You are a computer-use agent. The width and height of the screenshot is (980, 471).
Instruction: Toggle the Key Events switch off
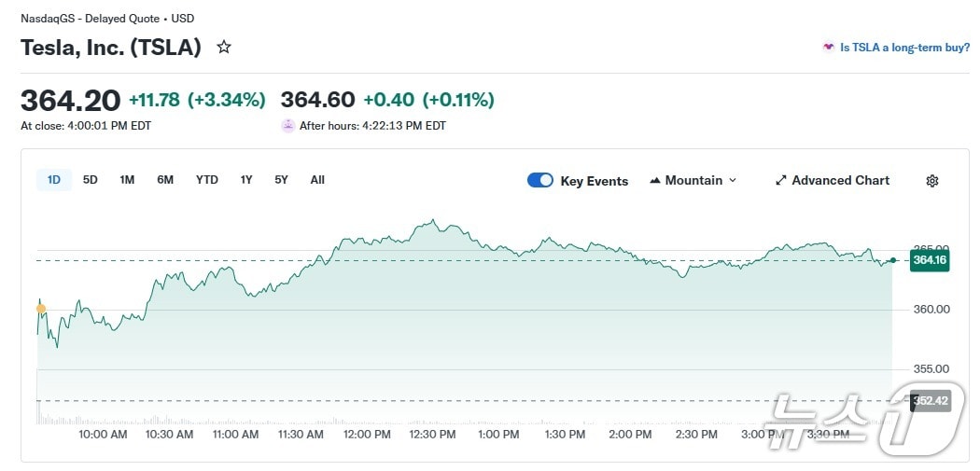pos(540,181)
